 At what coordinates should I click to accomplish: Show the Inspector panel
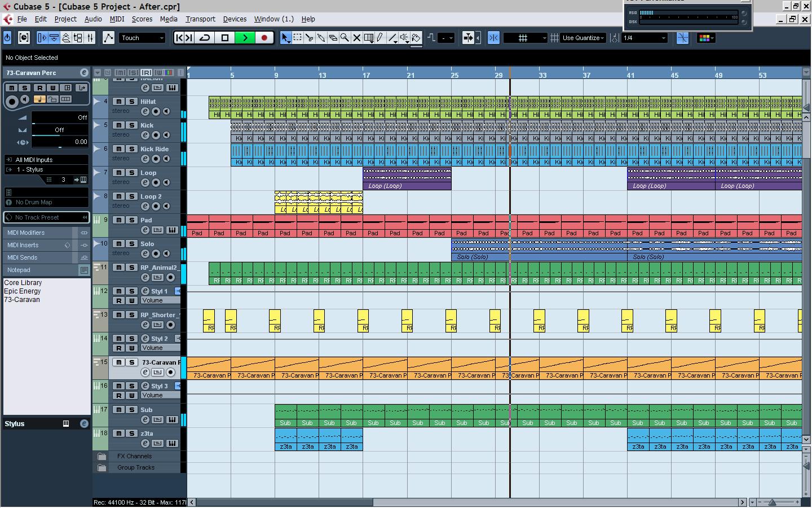coord(42,38)
